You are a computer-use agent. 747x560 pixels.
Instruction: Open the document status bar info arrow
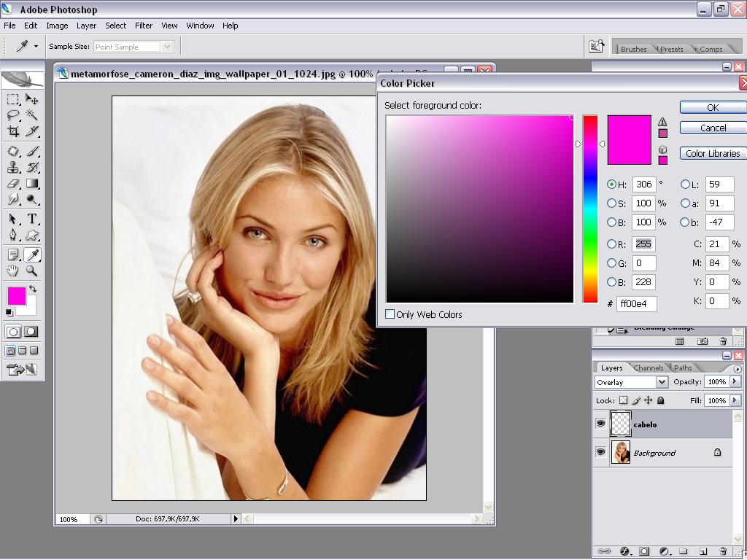[x=236, y=519]
